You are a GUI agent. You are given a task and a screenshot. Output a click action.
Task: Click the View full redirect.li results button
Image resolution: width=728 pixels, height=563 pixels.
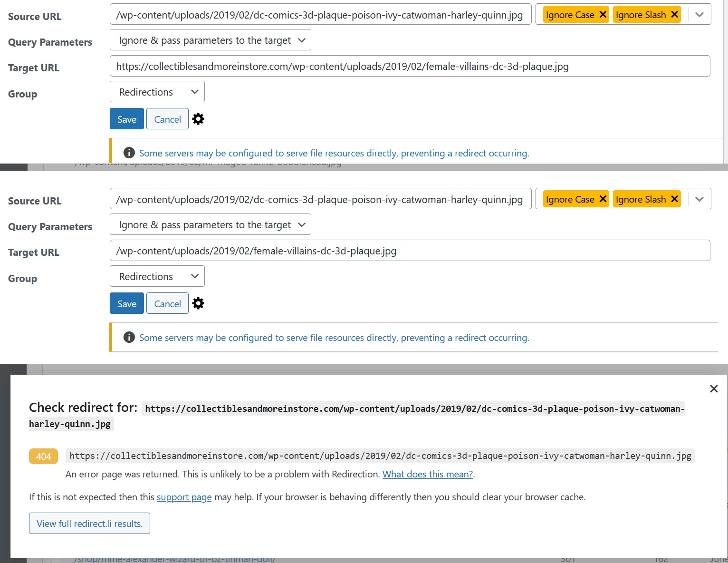click(89, 523)
